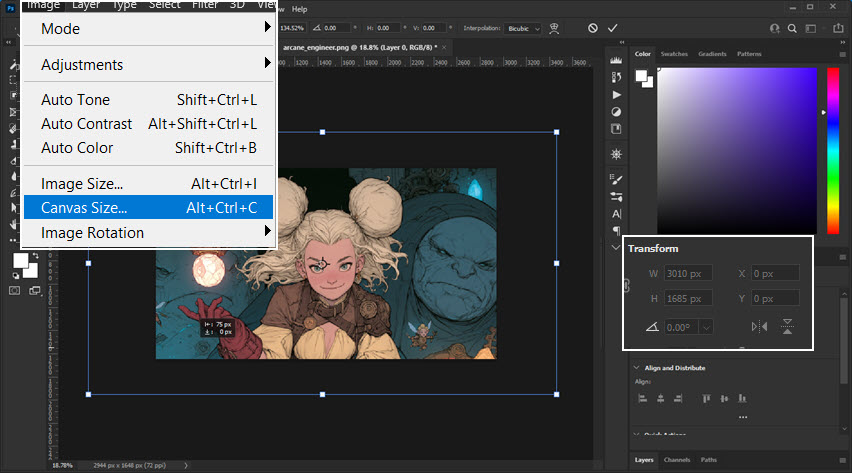
Task: Open the Libraries panel icon
Action: pos(616,129)
